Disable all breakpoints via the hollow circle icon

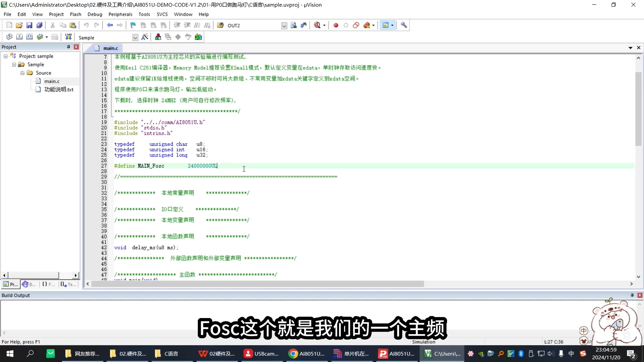346,25
